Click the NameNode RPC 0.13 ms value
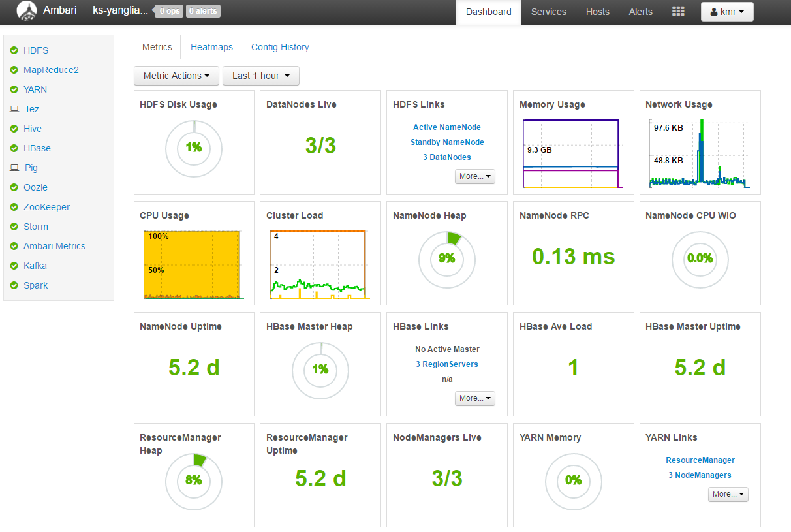Screen dimensions: 791x532 click(x=574, y=257)
